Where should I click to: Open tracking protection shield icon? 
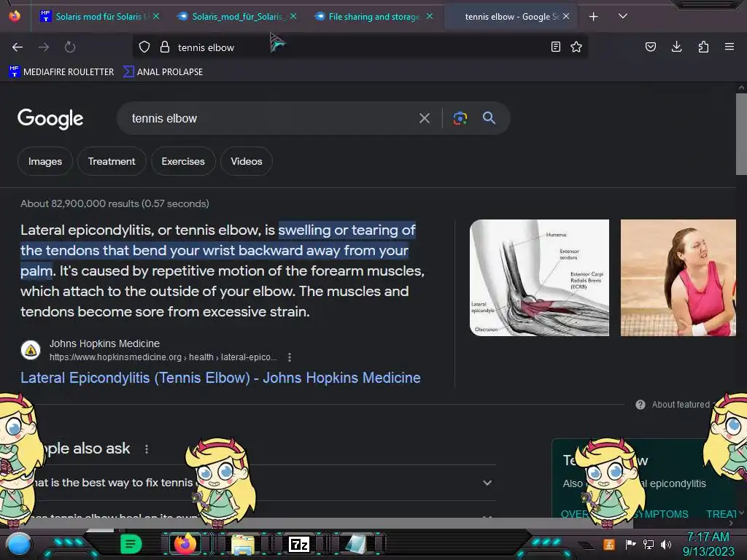coord(144,47)
